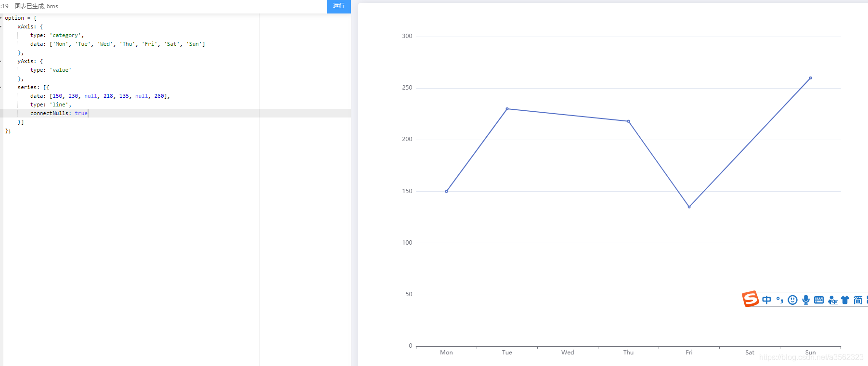Open the skin shirt icon

point(845,300)
